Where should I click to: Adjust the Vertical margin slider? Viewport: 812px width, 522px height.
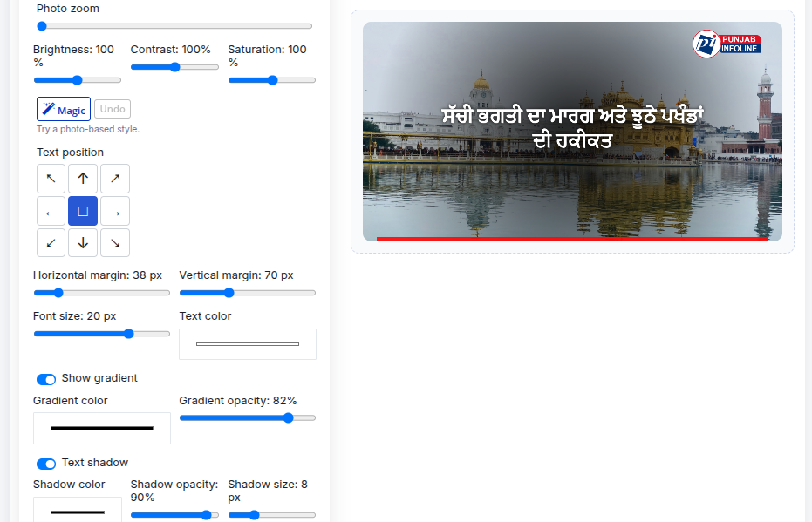tap(248, 293)
